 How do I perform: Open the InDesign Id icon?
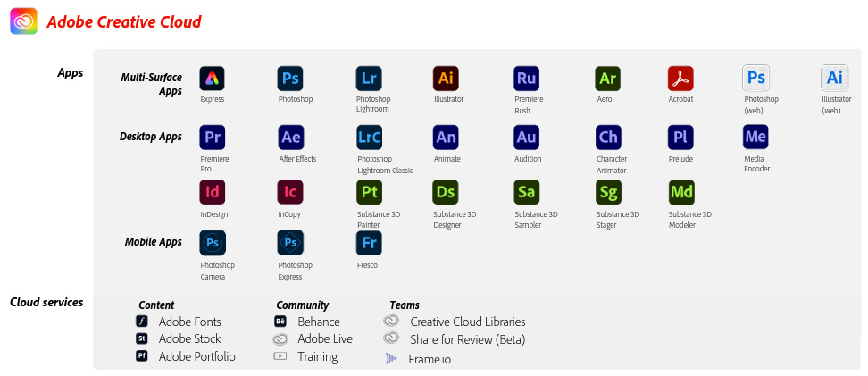pyautogui.click(x=213, y=193)
